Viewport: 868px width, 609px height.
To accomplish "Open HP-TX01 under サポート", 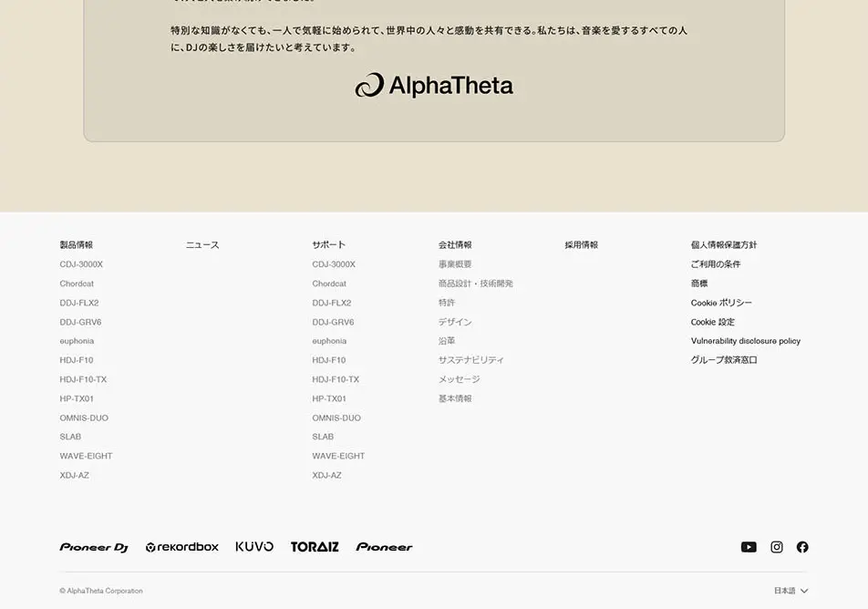I will pyautogui.click(x=329, y=398).
